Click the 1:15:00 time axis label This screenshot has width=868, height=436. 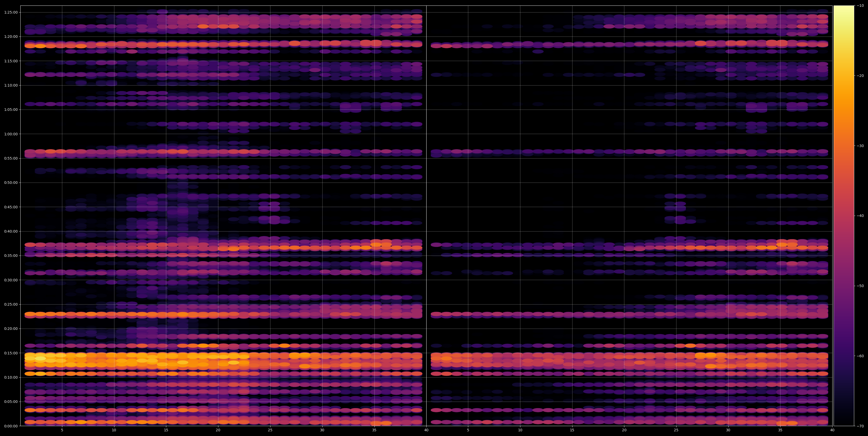[x=11, y=61]
